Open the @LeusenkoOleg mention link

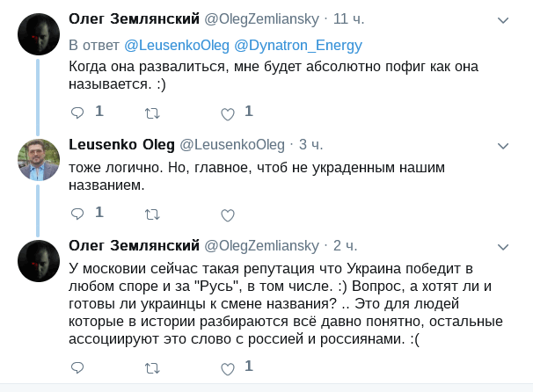[174, 46]
